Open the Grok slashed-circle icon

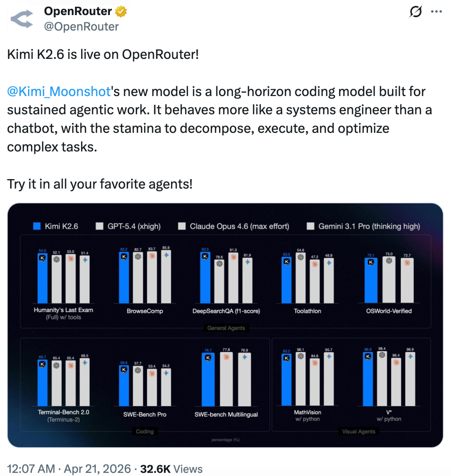(x=416, y=13)
